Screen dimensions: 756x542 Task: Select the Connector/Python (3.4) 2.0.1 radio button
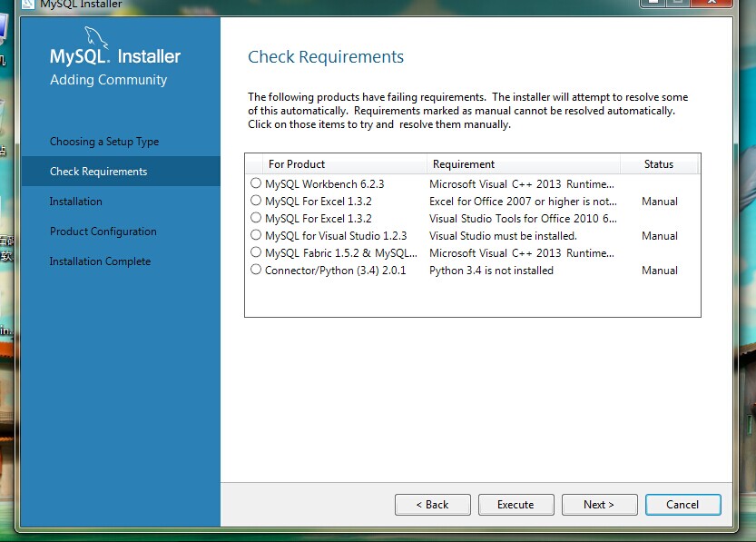256,270
